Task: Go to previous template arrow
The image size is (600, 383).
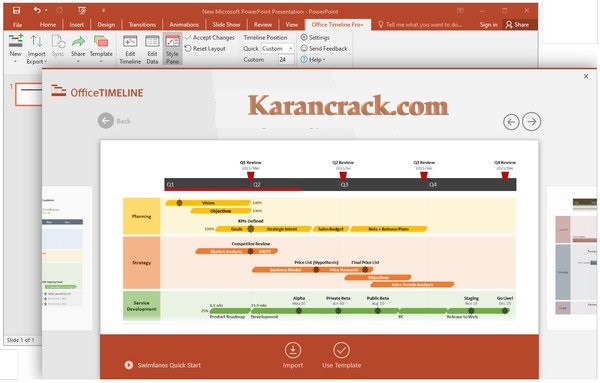Action: [x=511, y=122]
